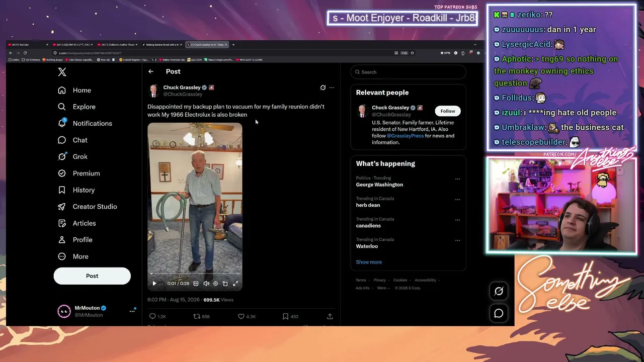Enter fullscreen for the video
Image resolution: width=644 pixels, height=362 pixels.
pyautogui.click(x=235, y=284)
